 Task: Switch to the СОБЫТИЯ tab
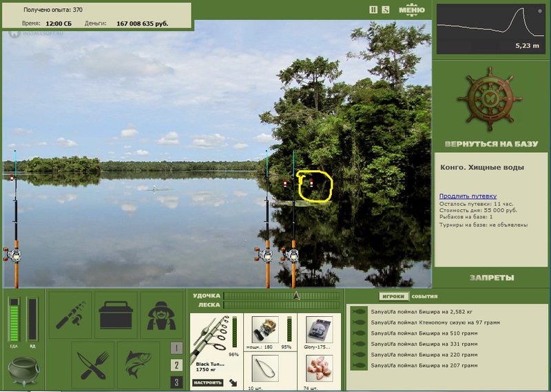point(424,296)
